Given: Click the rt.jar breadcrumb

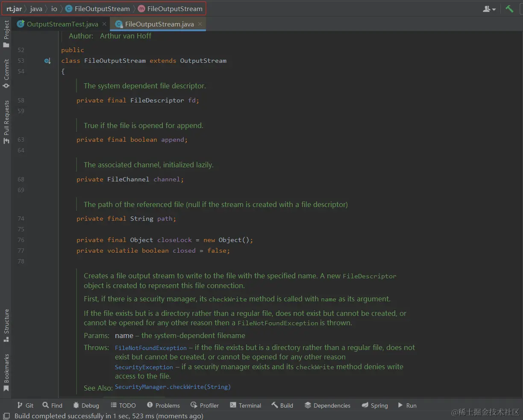Looking at the screenshot, I should (x=14, y=9).
